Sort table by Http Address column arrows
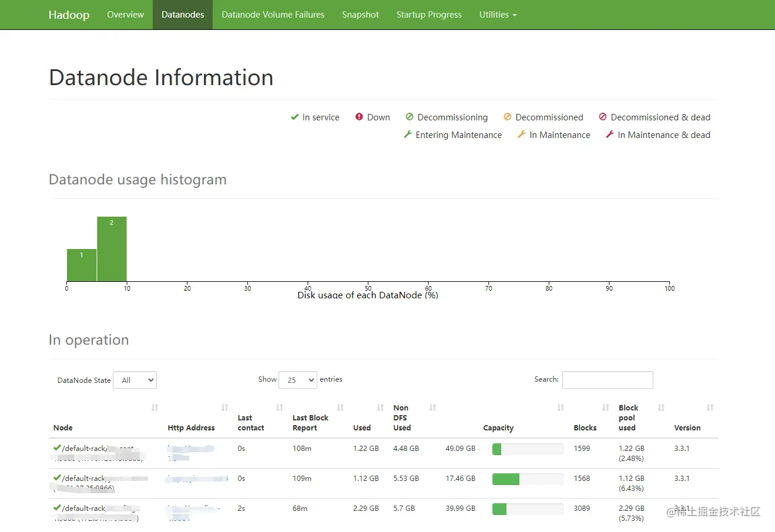This screenshot has width=775, height=532. 224,408
